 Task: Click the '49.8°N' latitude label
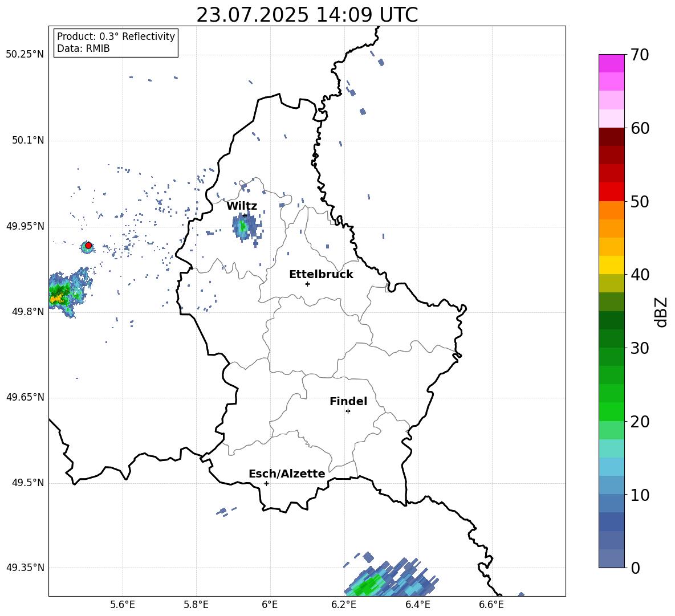tap(28, 312)
